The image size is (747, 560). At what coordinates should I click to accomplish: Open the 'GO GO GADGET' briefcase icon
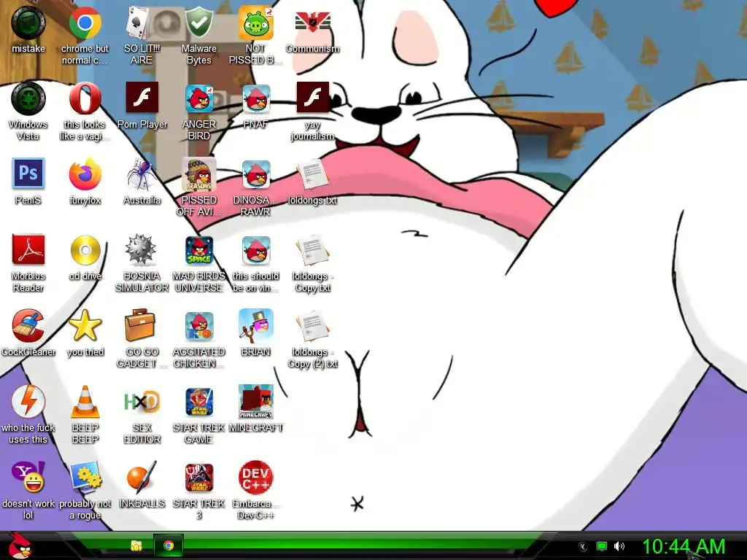point(141,325)
